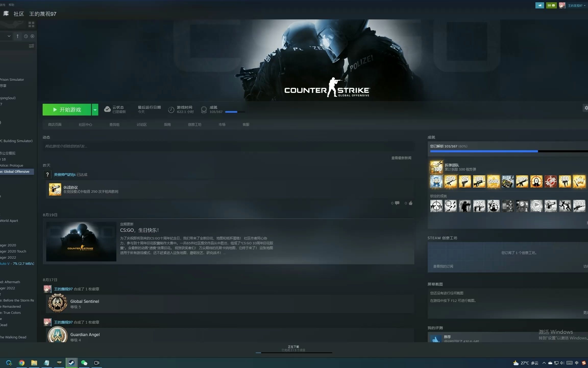Select The Walking Dead in library list
This screenshot has height=368, width=588.
point(13,337)
